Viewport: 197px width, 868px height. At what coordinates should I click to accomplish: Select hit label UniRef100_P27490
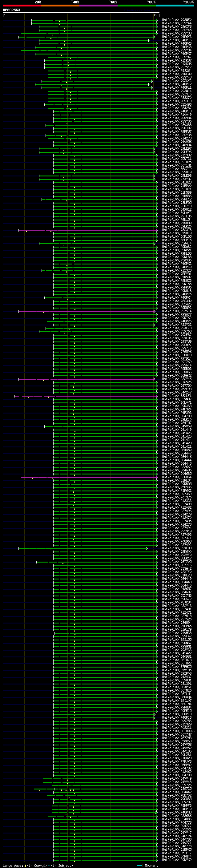tap(176, 504)
